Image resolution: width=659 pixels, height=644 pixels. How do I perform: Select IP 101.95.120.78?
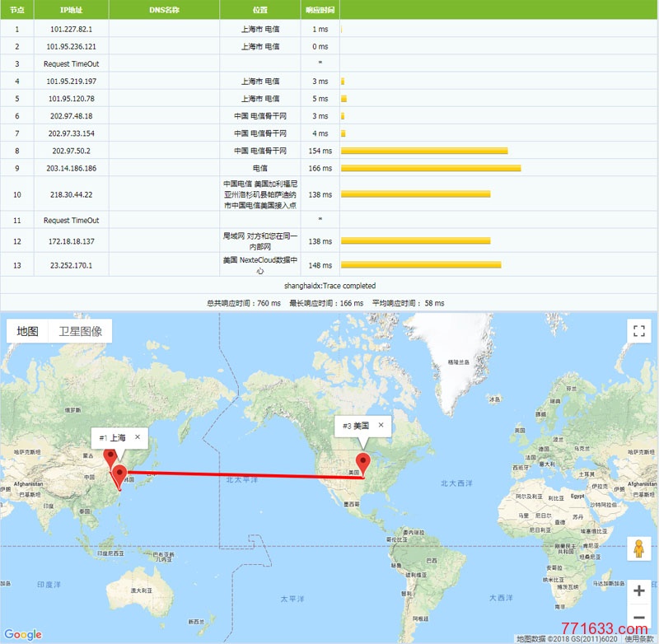coord(71,99)
